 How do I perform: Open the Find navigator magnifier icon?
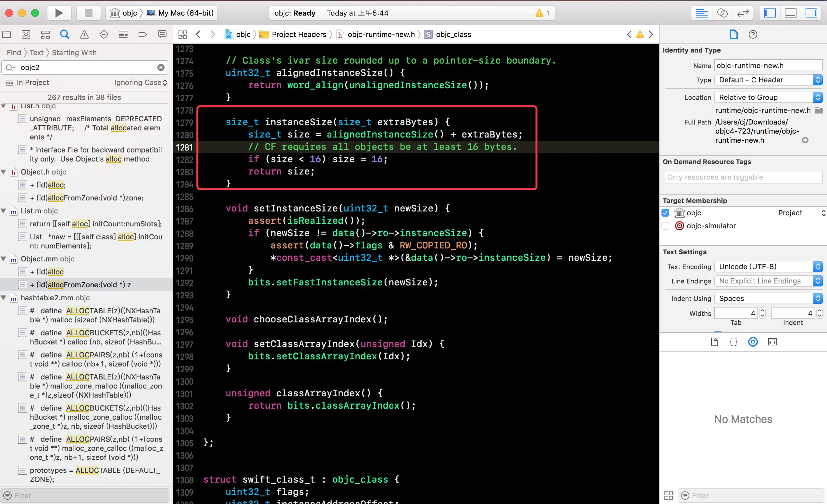(65, 34)
